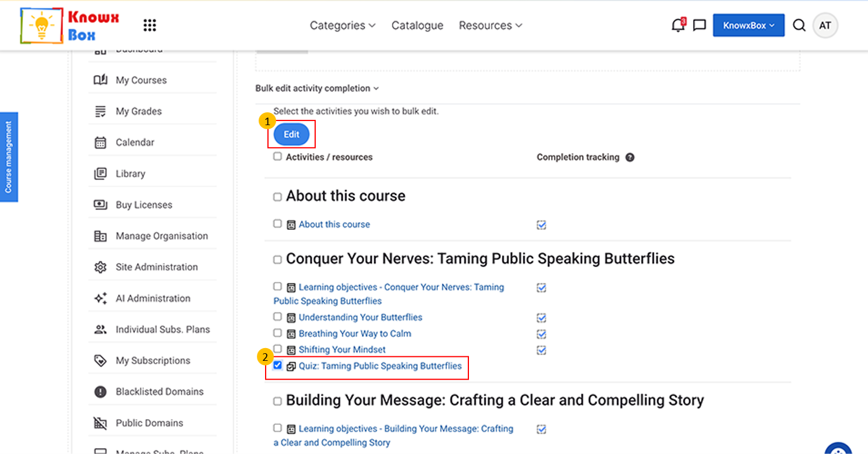Open the app grid launcher icon
This screenshot has width=868, height=454.
pyautogui.click(x=150, y=25)
